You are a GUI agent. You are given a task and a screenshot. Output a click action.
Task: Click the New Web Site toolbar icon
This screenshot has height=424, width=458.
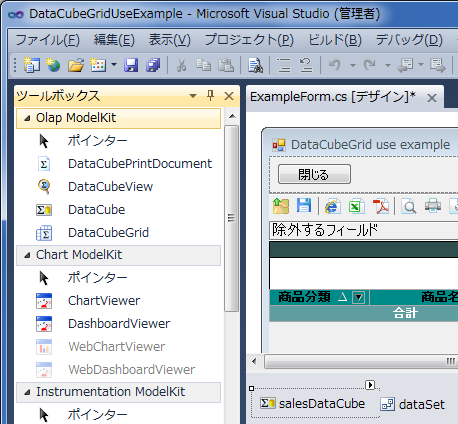point(53,65)
